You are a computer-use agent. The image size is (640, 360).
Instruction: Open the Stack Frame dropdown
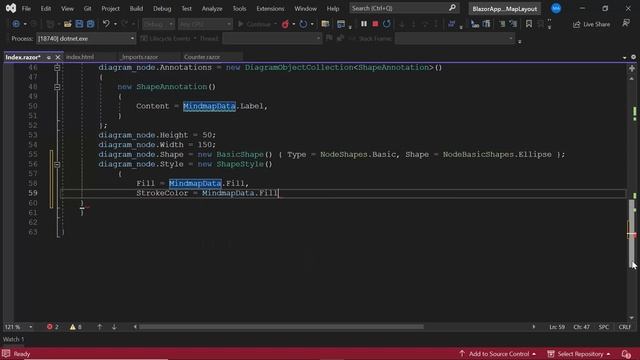(x=454, y=38)
